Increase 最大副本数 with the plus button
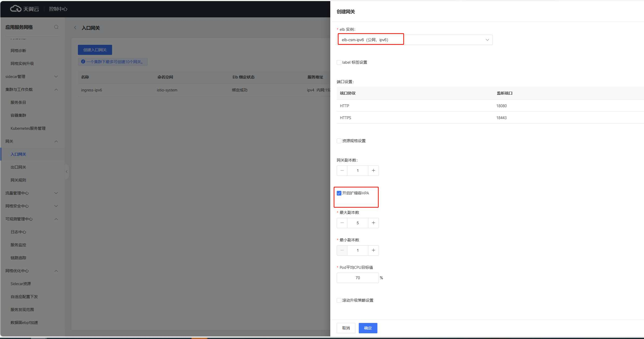The image size is (644, 339). [373, 223]
